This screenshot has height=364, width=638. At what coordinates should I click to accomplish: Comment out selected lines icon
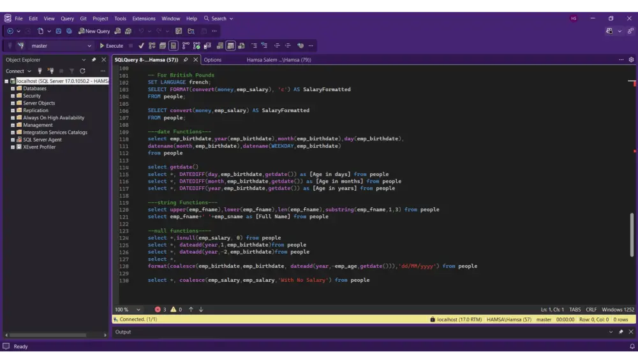click(x=254, y=45)
